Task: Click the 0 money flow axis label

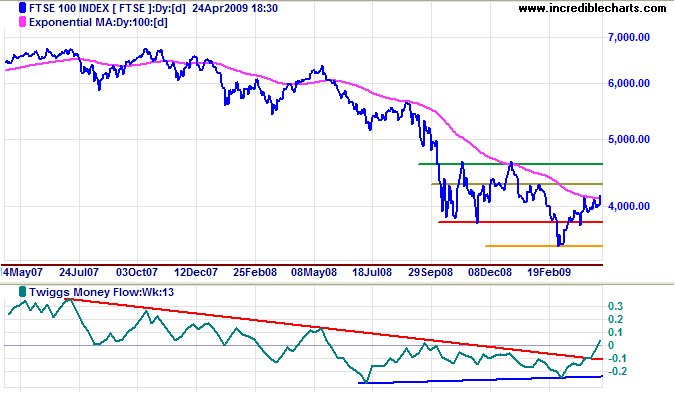Action: pyautogui.click(x=611, y=346)
